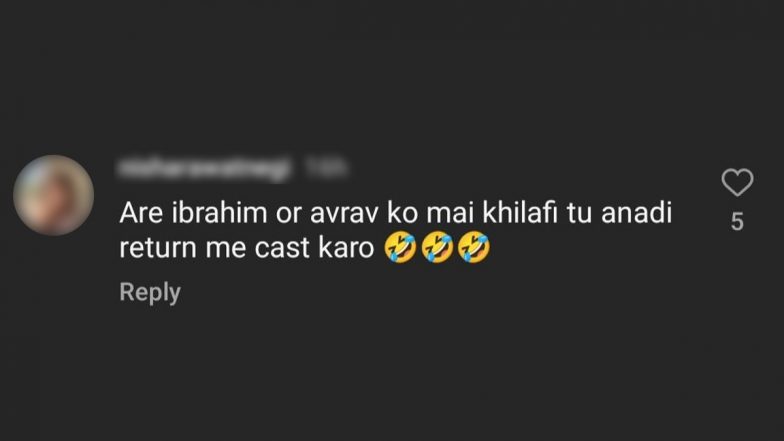View likes by clicking the count 5
The image size is (784, 441).
pos(737,222)
